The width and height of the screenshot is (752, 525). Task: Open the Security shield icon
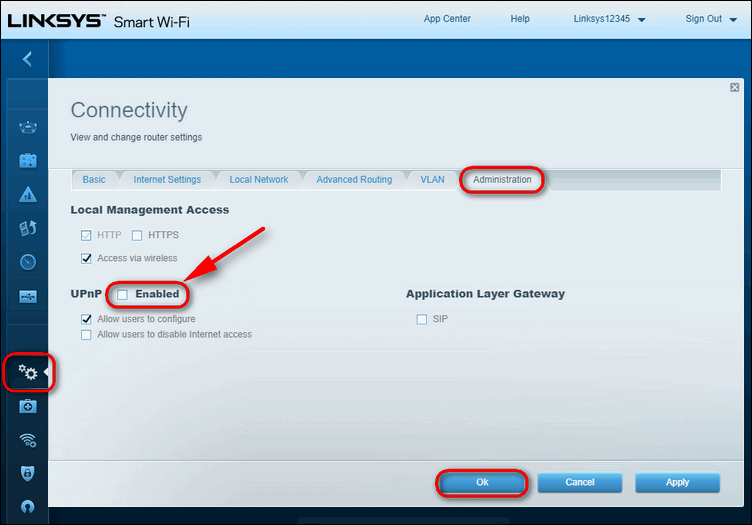(28, 473)
